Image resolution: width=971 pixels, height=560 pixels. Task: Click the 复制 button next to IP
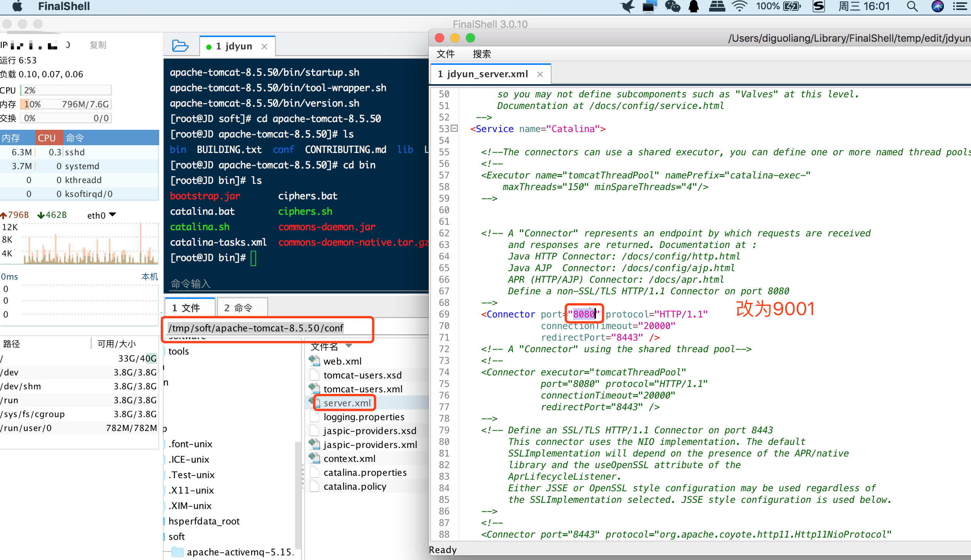pos(98,45)
